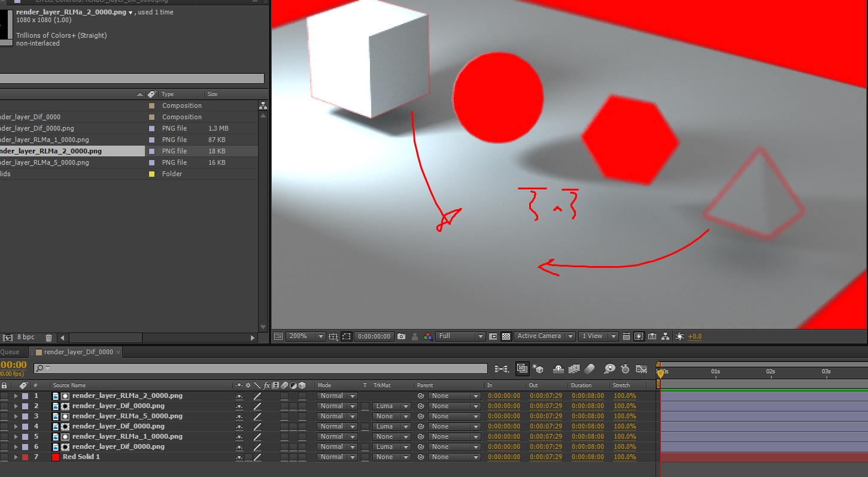Open the Show Channel RGB icon
This screenshot has width=868, height=477.
(x=427, y=337)
